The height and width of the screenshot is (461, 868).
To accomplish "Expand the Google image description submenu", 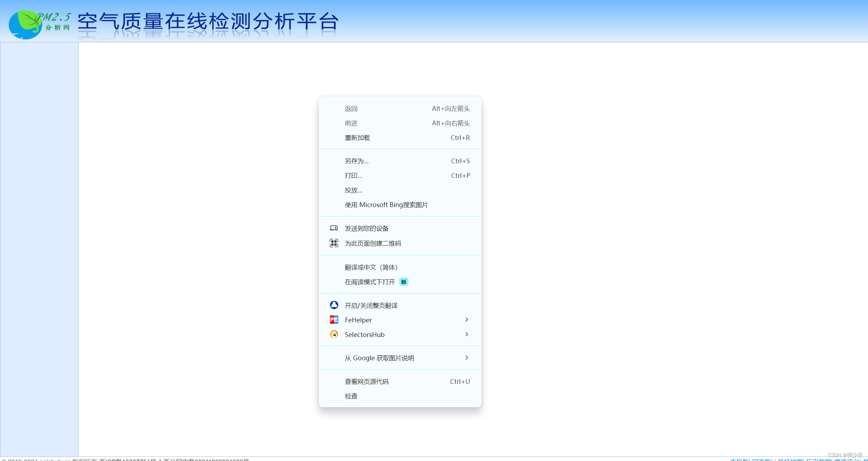I will [466, 358].
